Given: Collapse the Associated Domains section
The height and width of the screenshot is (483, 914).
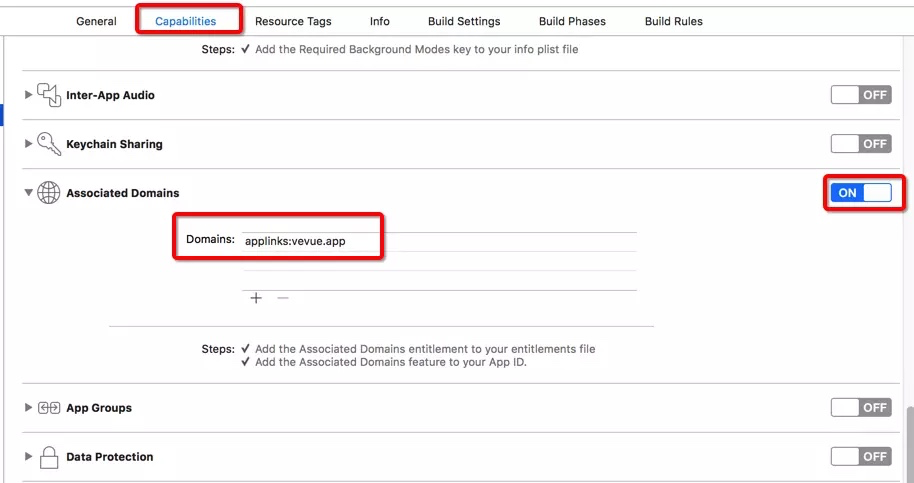Looking at the screenshot, I should click(28, 193).
